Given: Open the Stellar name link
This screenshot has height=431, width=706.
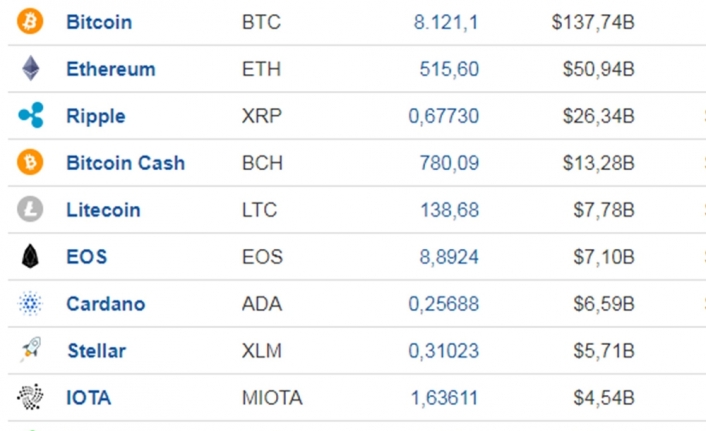Looking at the screenshot, I should click(97, 351).
